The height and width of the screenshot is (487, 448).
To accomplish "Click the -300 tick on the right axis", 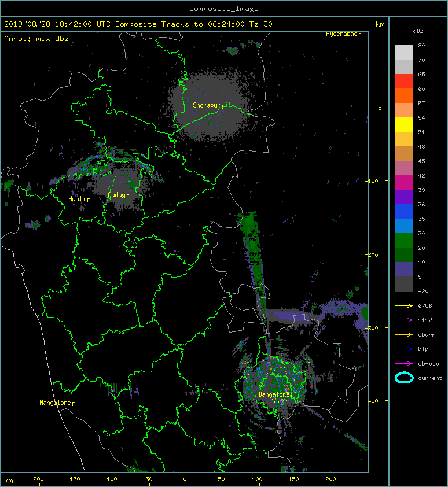I will pyautogui.click(x=373, y=328).
